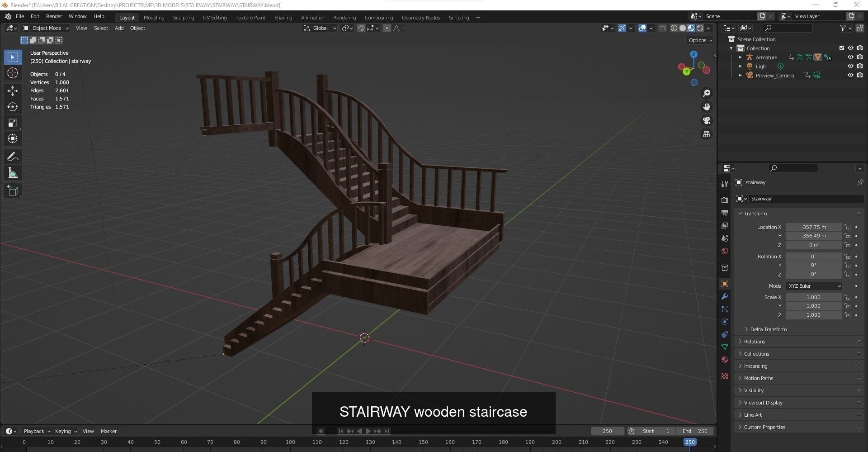The height and width of the screenshot is (452, 868).
Task: Toggle Preview_Camera visibility eye in outliner
Action: [850, 75]
